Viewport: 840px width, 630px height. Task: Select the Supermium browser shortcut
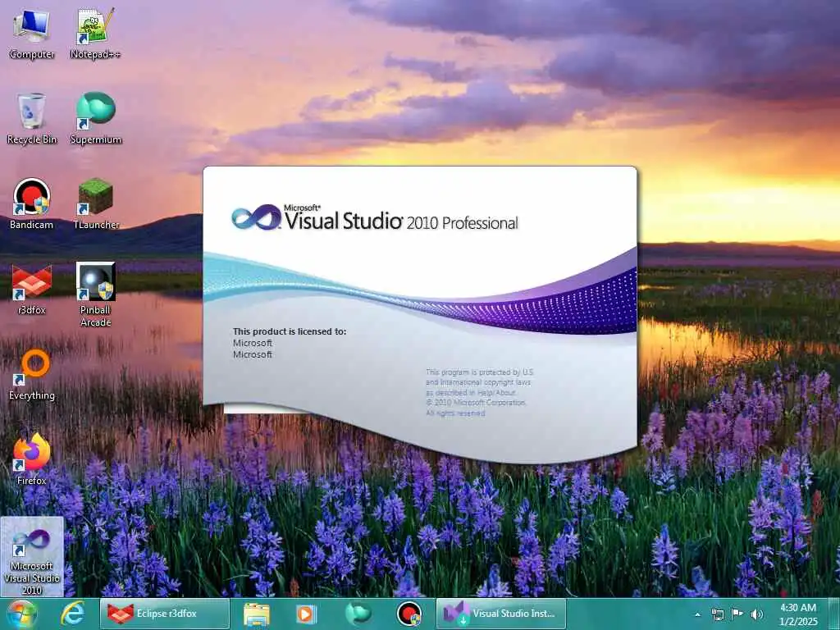click(96, 119)
